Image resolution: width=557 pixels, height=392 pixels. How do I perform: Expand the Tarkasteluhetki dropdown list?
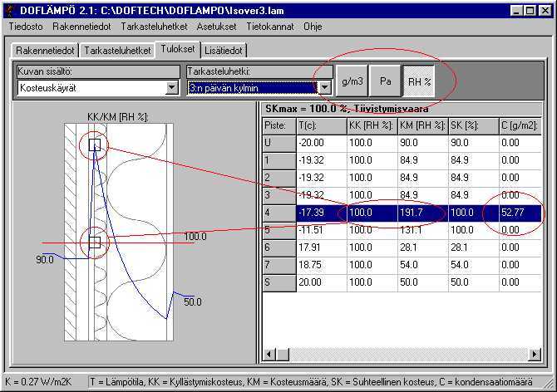[325, 87]
